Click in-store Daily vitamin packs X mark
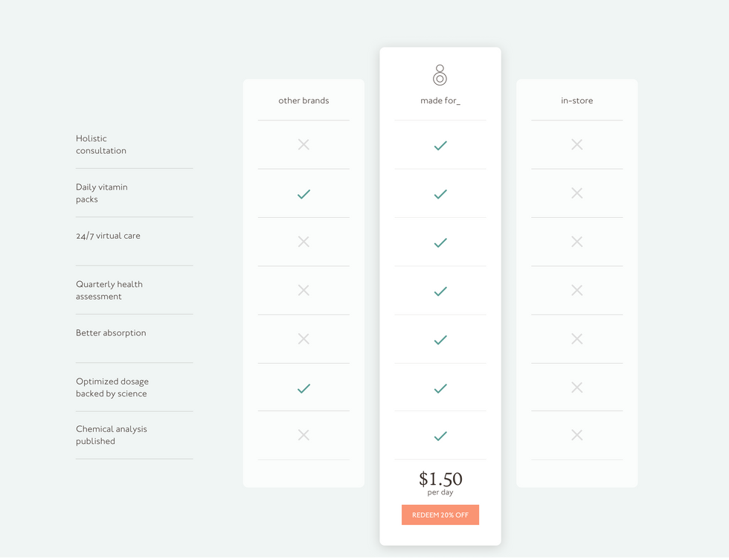 pos(577,193)
